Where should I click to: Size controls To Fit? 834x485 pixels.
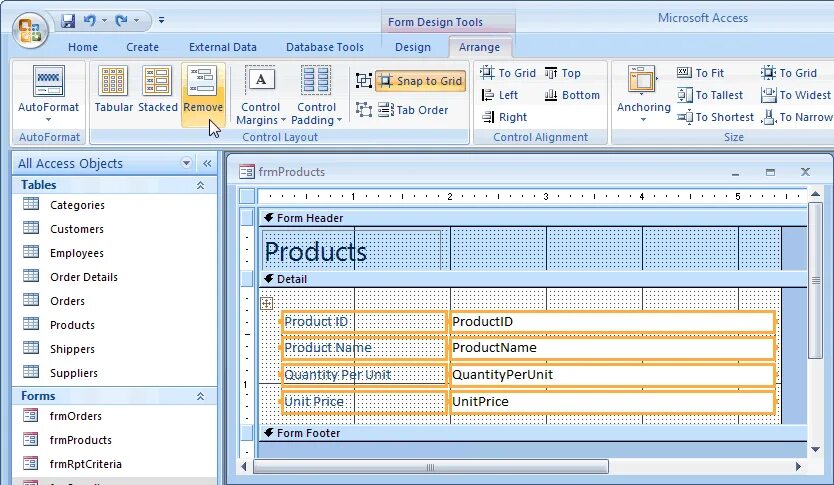pyautogui.click(x=700, y=73)
